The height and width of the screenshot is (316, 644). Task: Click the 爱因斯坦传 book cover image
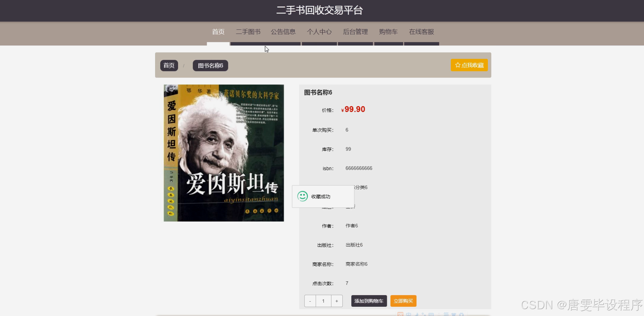(x=224, y=153)
